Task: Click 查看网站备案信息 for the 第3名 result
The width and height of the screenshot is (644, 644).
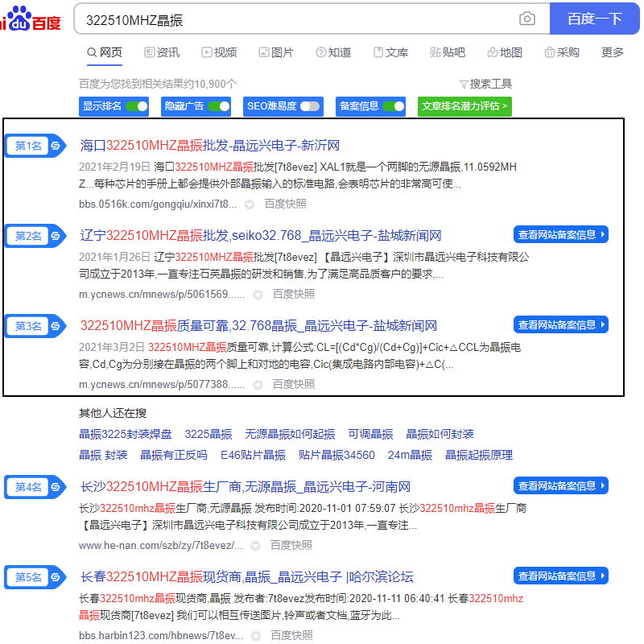Action: tap(560, 325)
